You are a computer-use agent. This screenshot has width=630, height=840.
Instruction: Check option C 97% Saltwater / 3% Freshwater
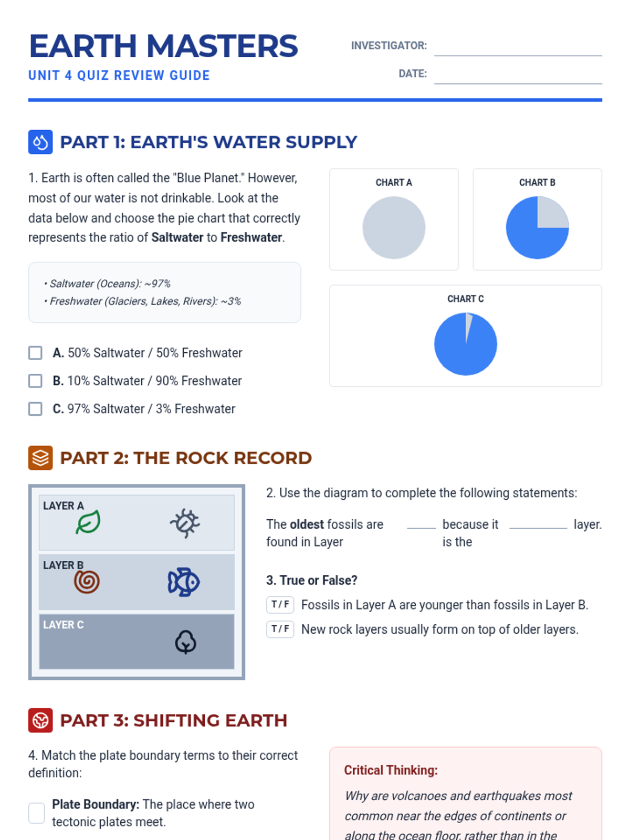[x=35, y=409]
